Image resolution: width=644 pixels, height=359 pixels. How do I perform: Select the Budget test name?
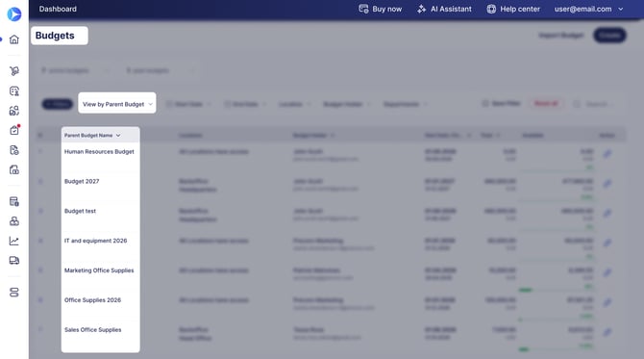tap(80, 211)
